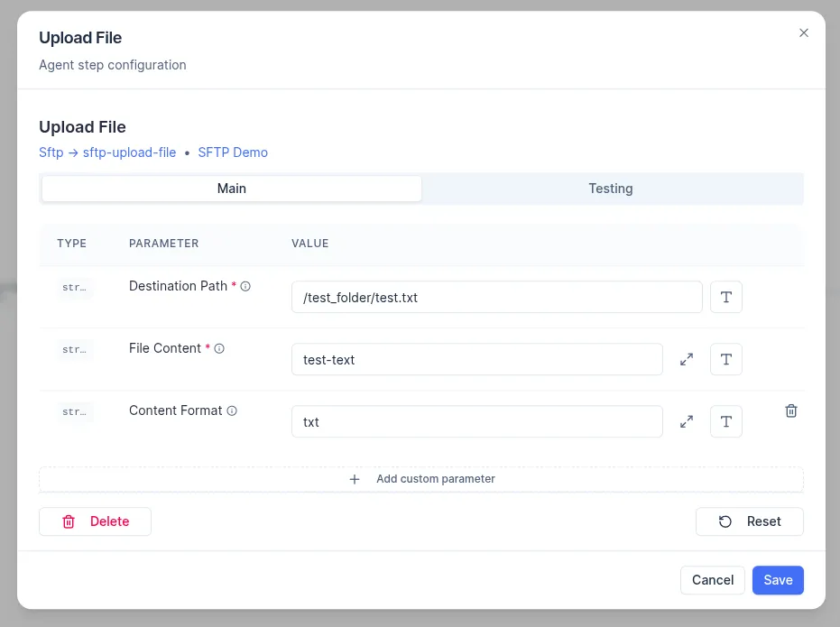The height and width of the screenshot is (627, 840).
Task: Click the Content Format input field
Action: pos(476,421)
